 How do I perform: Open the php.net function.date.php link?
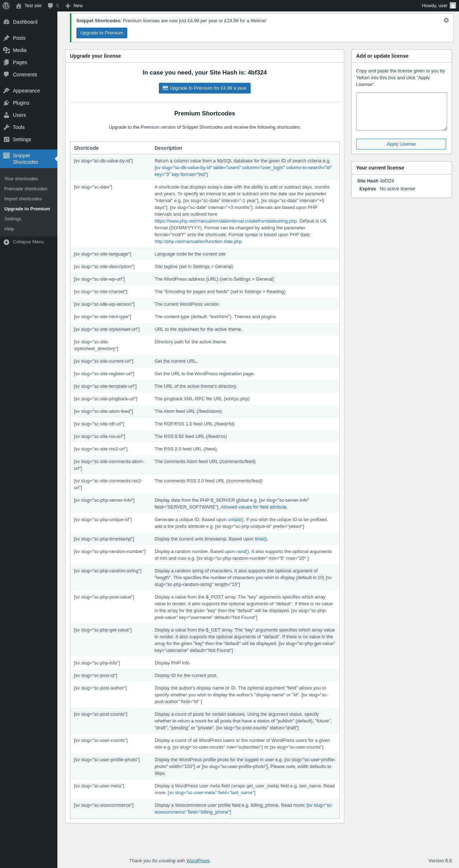pos(198,242)
